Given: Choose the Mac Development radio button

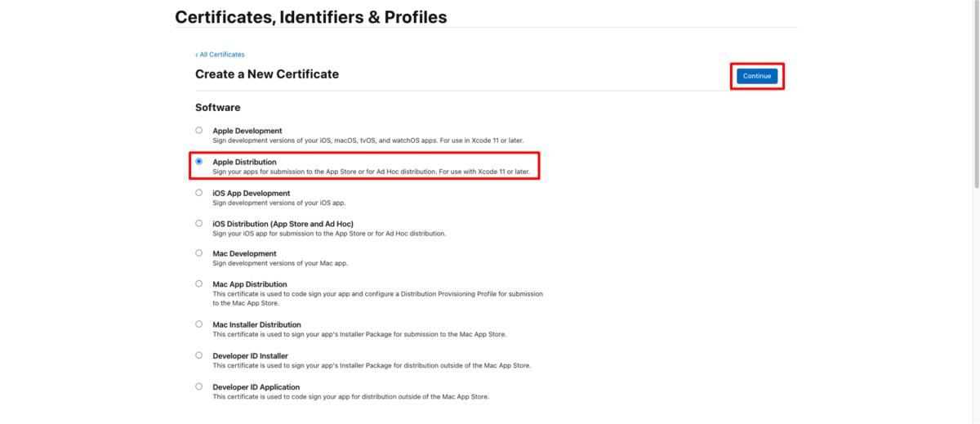Looking at the screenshot, I should pyautogui.click(x=199, y=253).
